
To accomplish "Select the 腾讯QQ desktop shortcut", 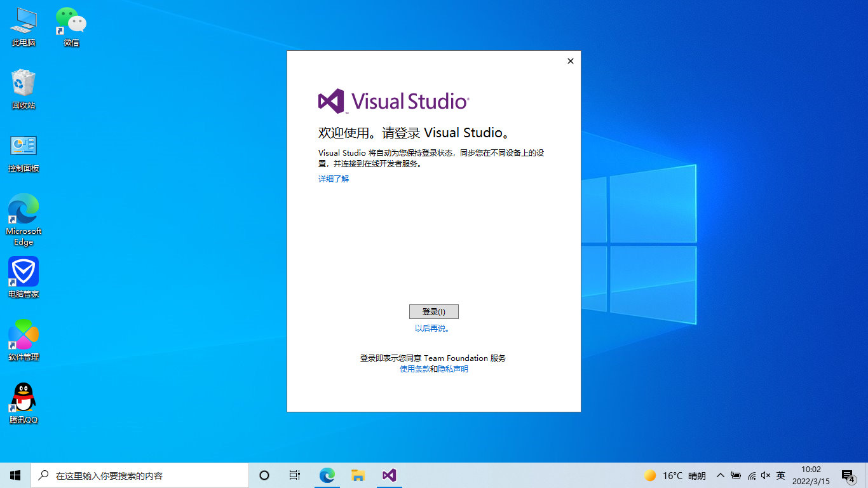I will click(x=24, y=403).
